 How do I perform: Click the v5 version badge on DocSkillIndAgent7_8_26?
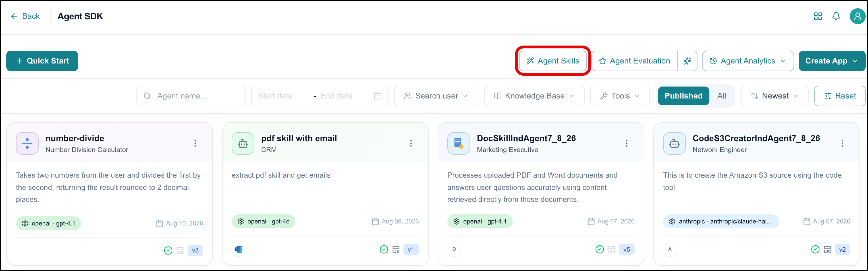pyautogui.click(x=626, y=249)
